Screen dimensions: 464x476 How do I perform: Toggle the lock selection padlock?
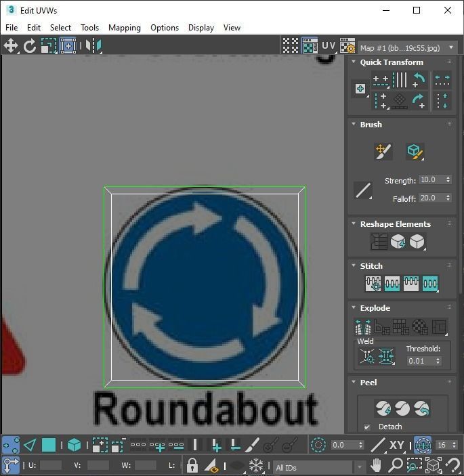pyautogui.click(x=192, y=465)
